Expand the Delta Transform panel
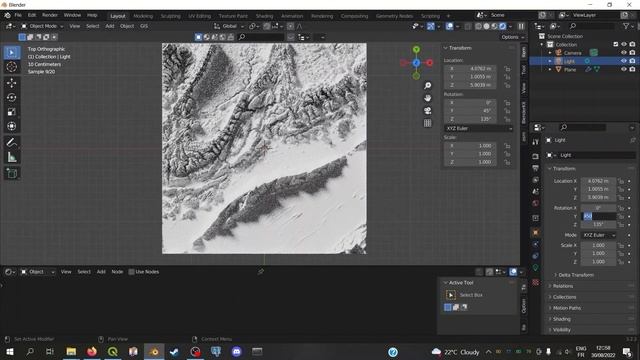640x360 pixels. (x=576, y=275)
